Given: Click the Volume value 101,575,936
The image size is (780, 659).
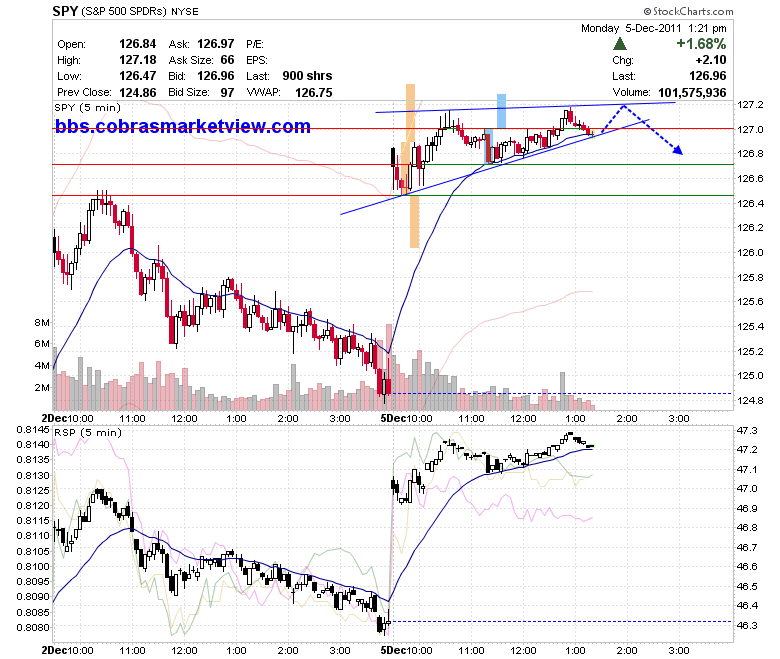Looking at the screenshot, I should [692, 93].
